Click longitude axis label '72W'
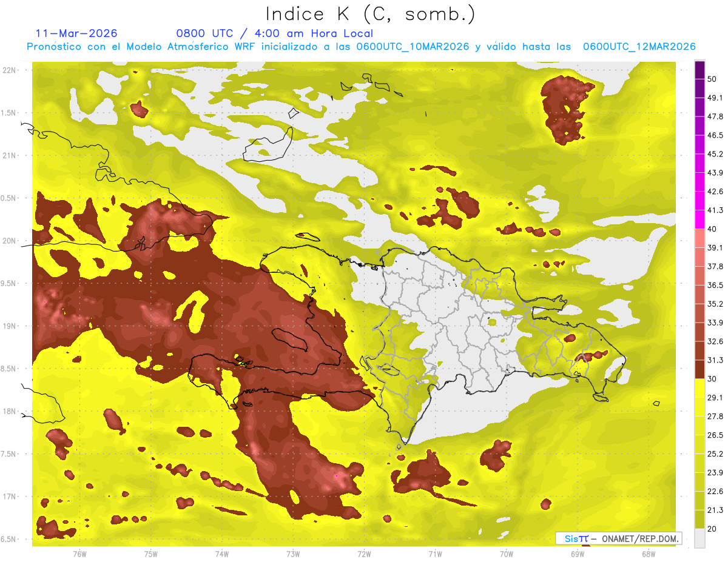 364,554
